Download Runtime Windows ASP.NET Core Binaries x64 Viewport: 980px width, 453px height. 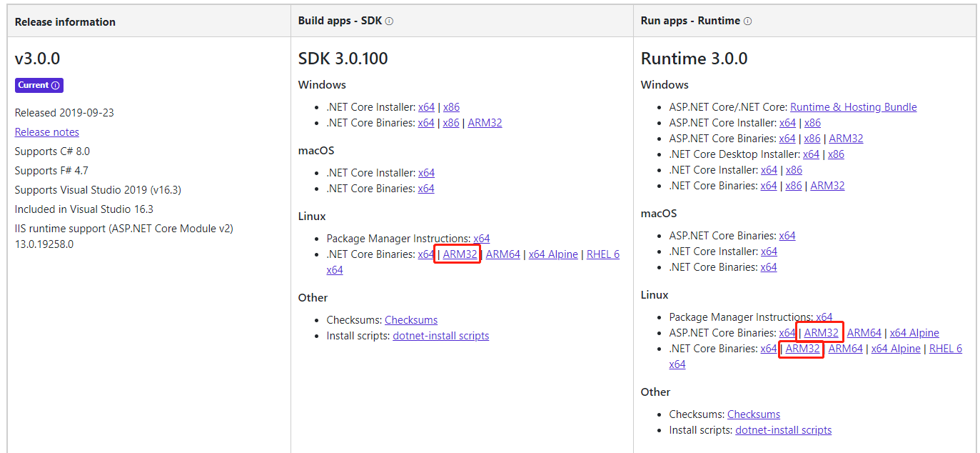(787, 139)
